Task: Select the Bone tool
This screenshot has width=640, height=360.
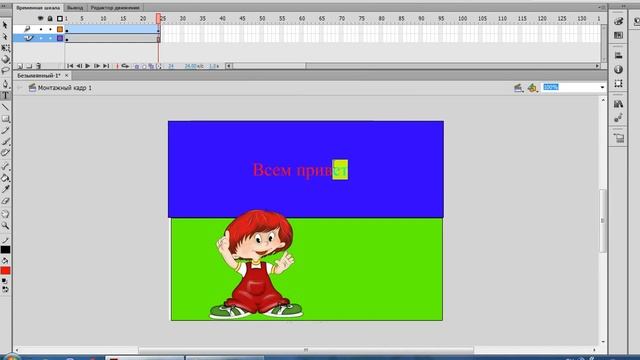Action: click(x=5, y=166)
